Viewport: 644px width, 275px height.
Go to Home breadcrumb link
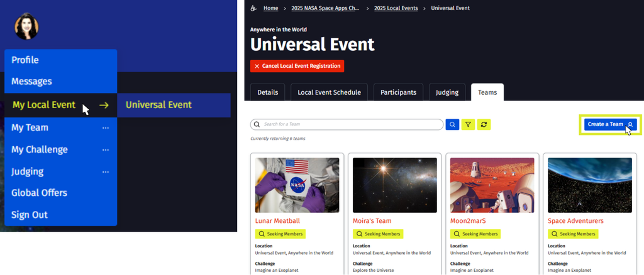pyautogui.click(x=270, y=8)
